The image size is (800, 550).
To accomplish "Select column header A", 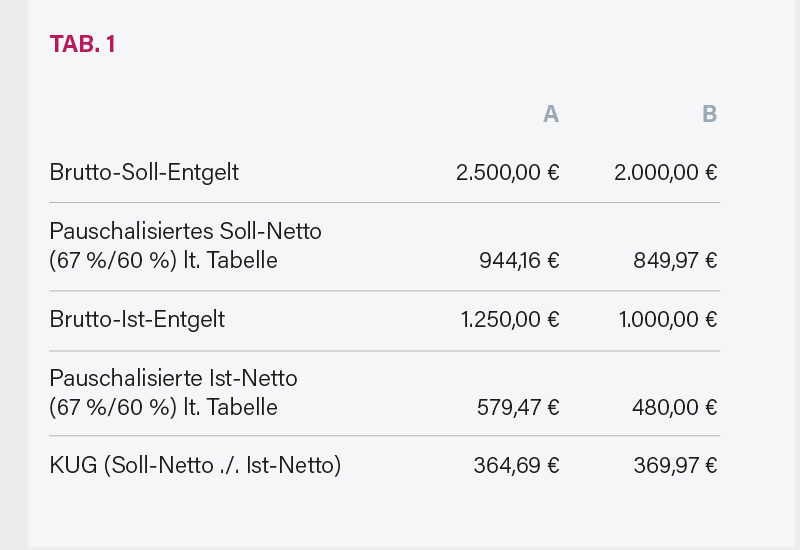I will click(x=550, y=114).
